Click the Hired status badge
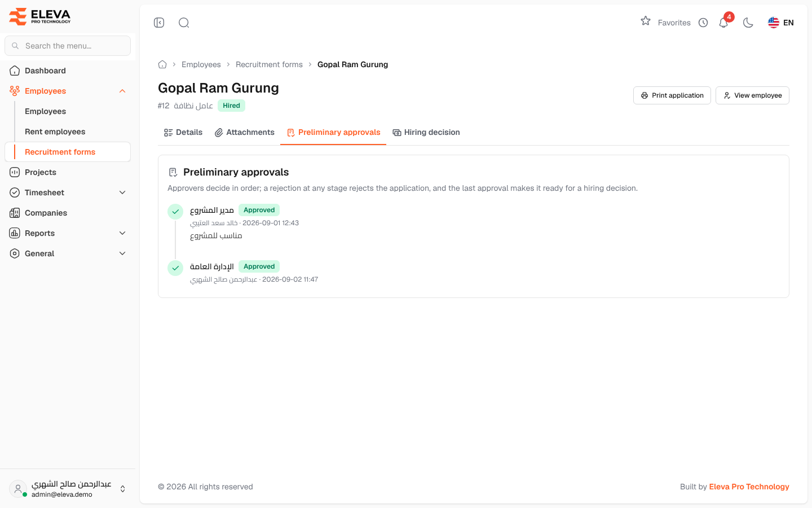Image resolution: width=812 pixels, height=508 pixels. [x=231, y=106]
